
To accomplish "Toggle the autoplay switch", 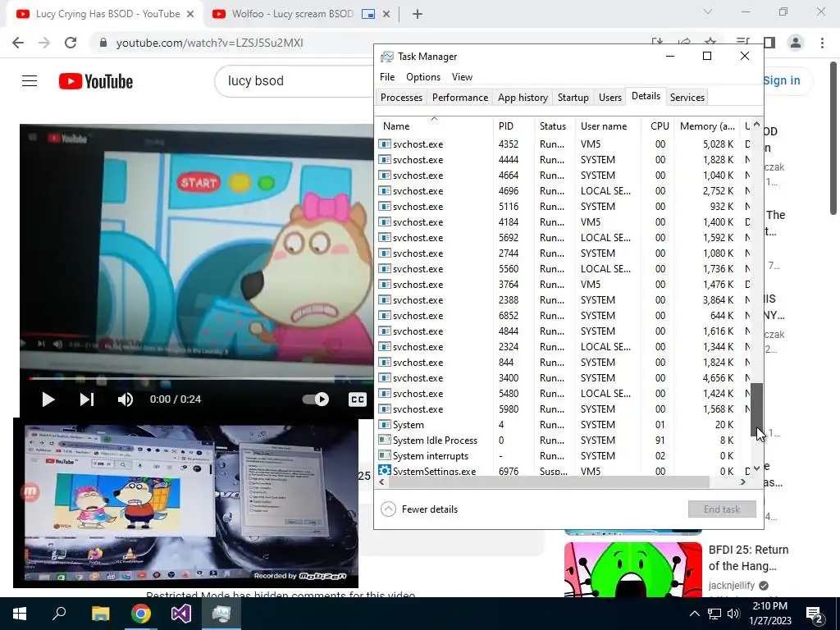I will coord(316,399).
